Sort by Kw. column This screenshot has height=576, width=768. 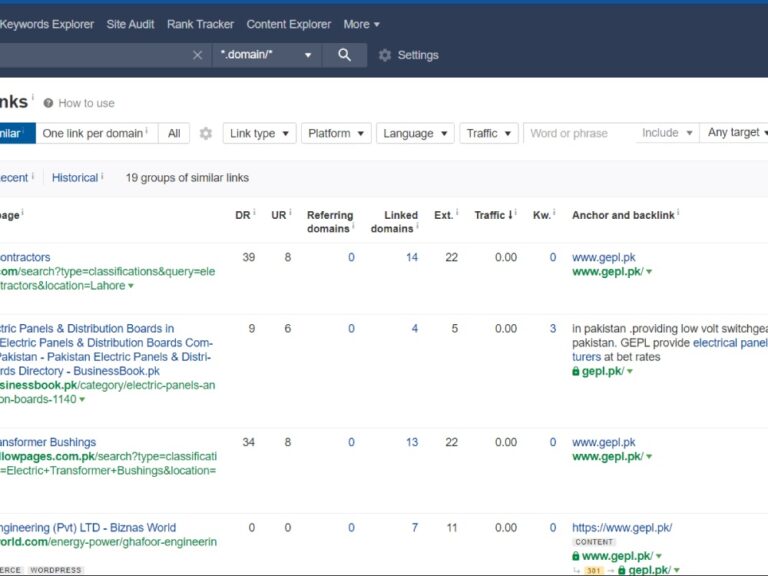pyautogui.click(x=541, y=215)
